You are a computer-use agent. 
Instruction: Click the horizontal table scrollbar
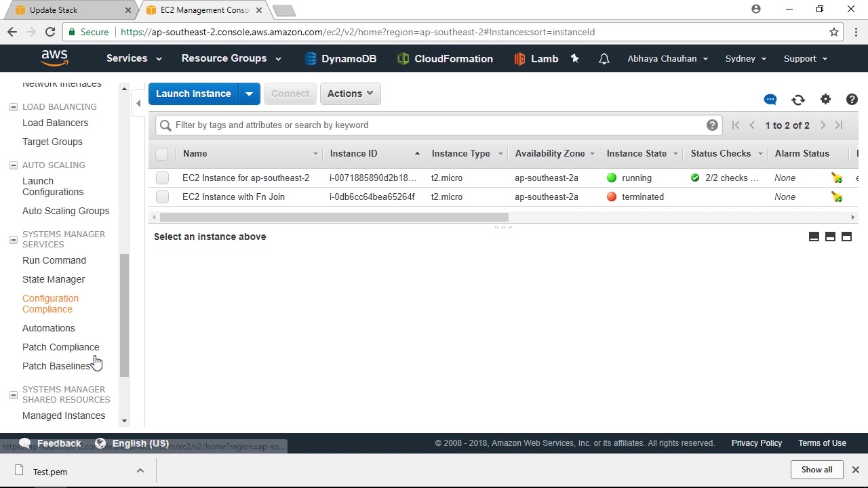334,218
